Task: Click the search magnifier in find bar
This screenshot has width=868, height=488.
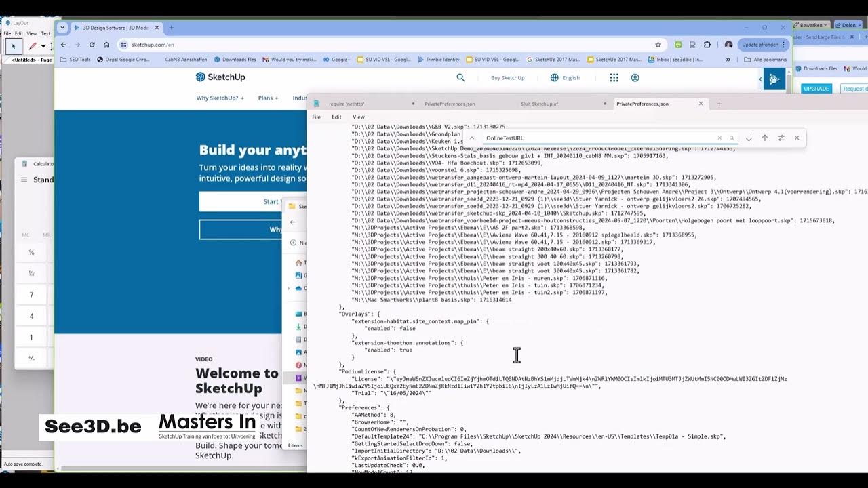Action: coord(732,138)
